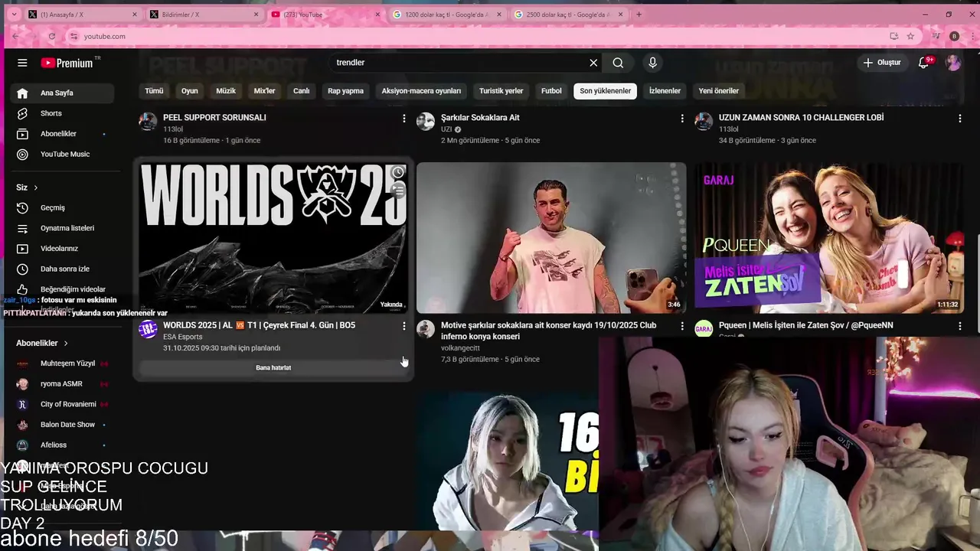Expand the Siz section chevron

35,187
